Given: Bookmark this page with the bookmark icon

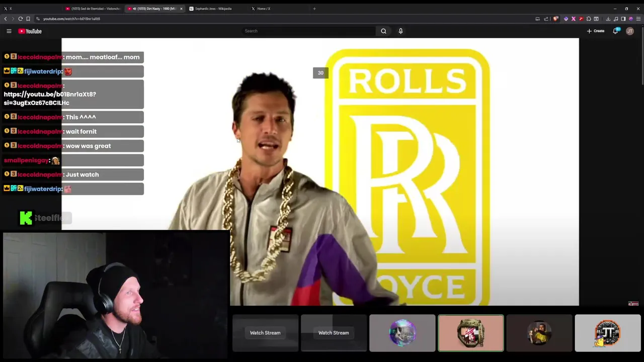Looking at the screenshot, I should pyautogui.click(x=28, y=19).
